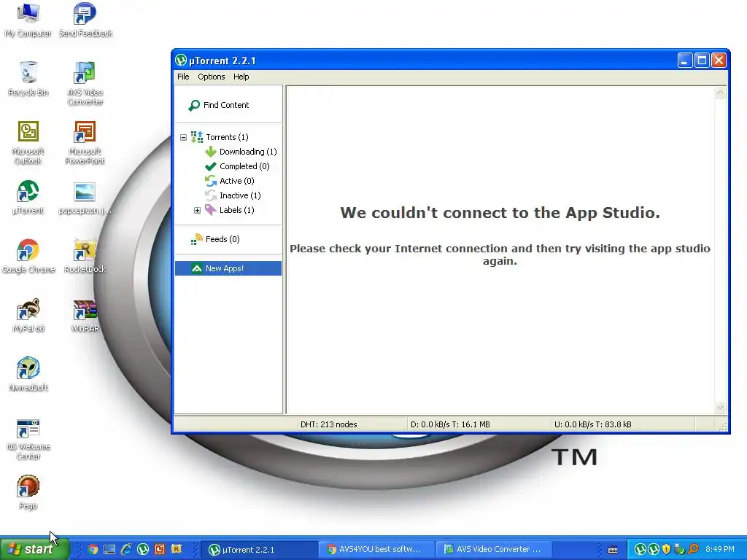The width and height of the screenshot is (747, 560).
Task: Select the Labels (1) node
Action: point(230,210)
